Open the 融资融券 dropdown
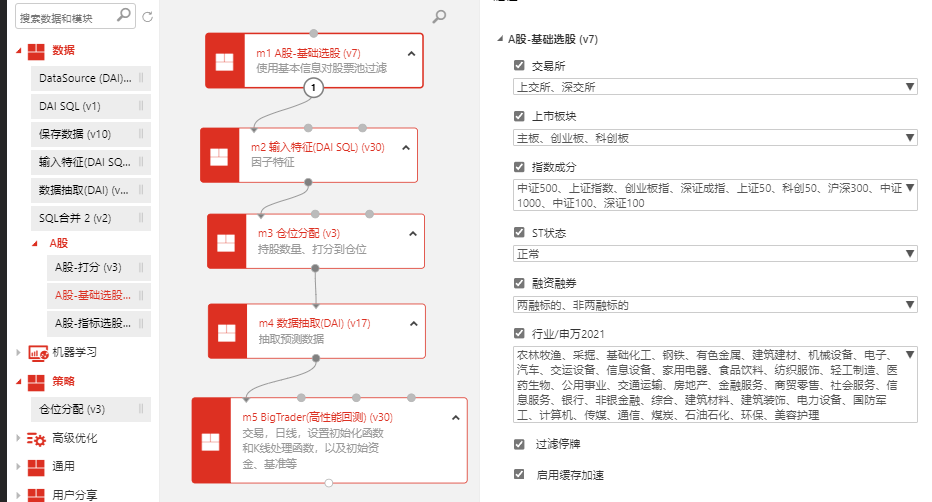 tap(715, 305)
